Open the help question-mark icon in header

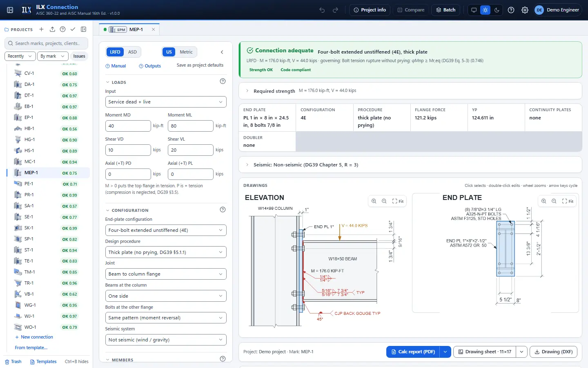tap(511, 10)
